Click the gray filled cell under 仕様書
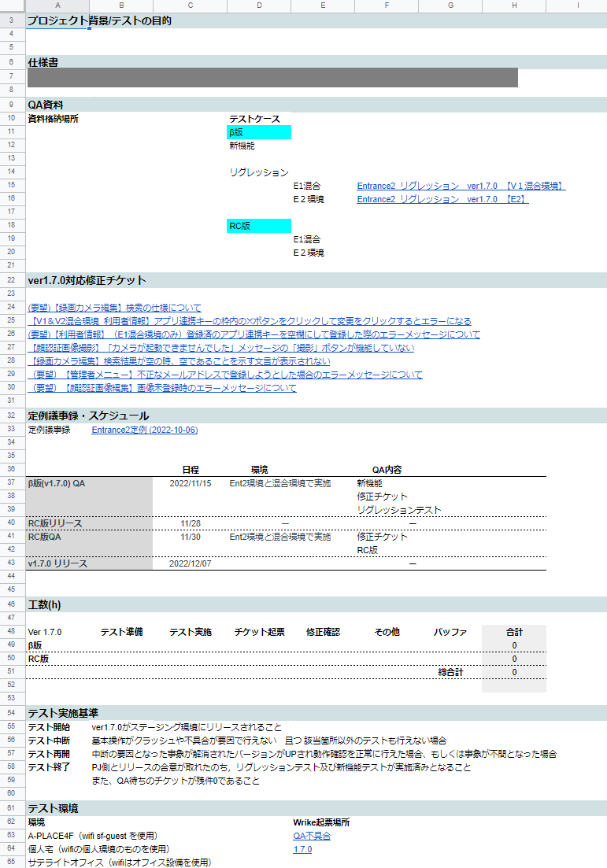Image resolution: width=607 pixels, height=868 pixels. point(272,77)
